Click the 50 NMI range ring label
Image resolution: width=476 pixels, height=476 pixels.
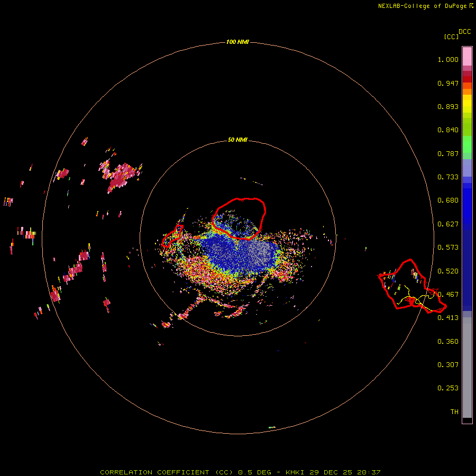237,140
